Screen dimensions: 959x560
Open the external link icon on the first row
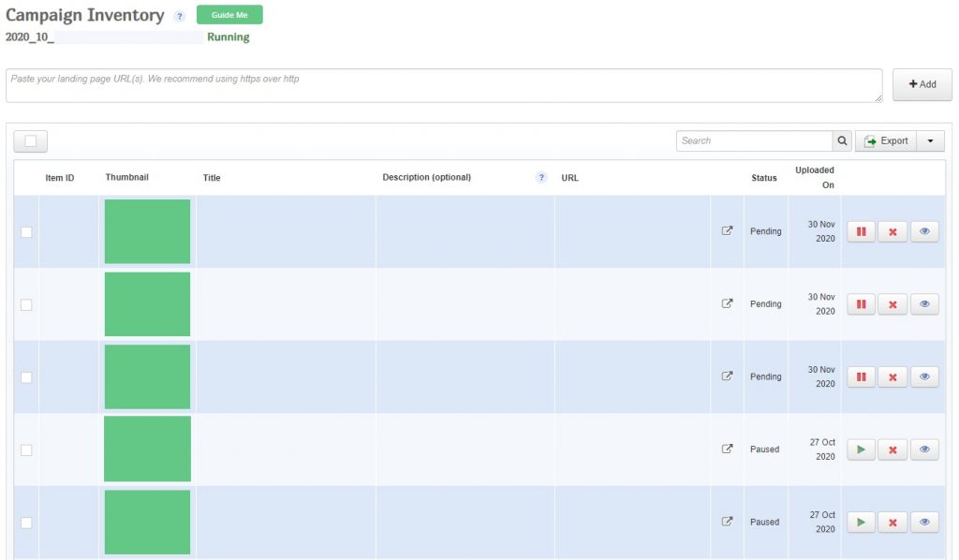pyautogui.click(x=727, y=231)
